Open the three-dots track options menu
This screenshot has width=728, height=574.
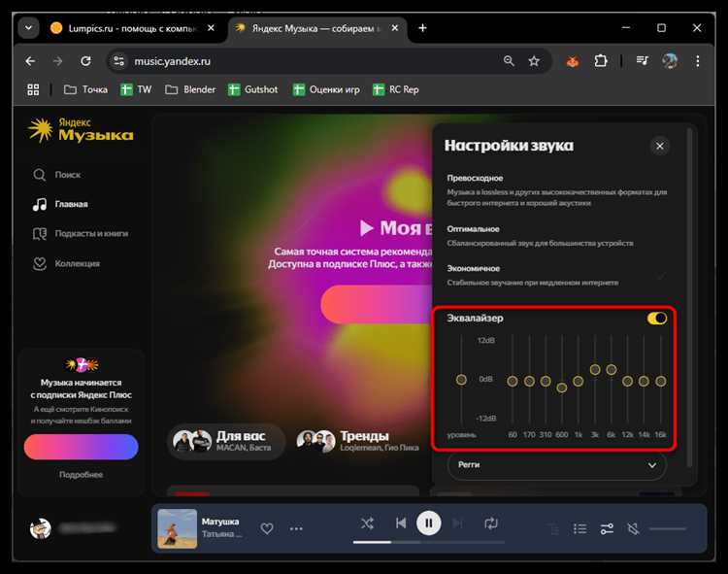[296, 528]
